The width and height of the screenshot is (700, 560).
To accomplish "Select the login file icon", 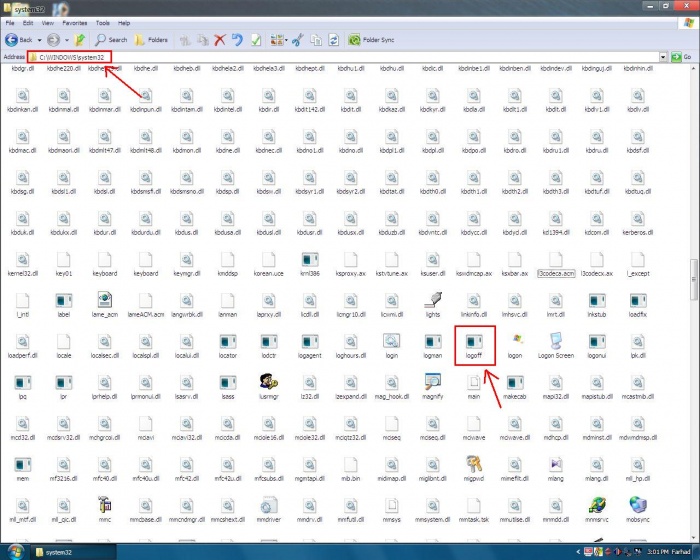I will pos(392,342).
